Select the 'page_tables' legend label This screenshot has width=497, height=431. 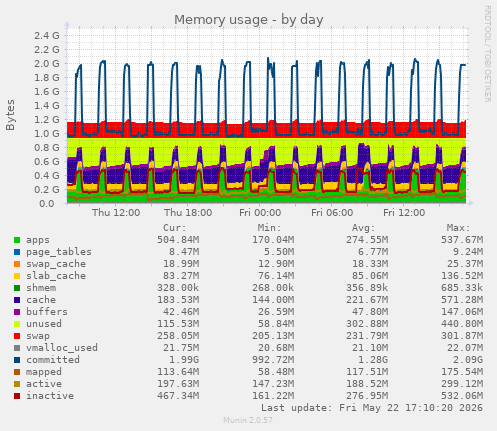(x=59, y=252)
